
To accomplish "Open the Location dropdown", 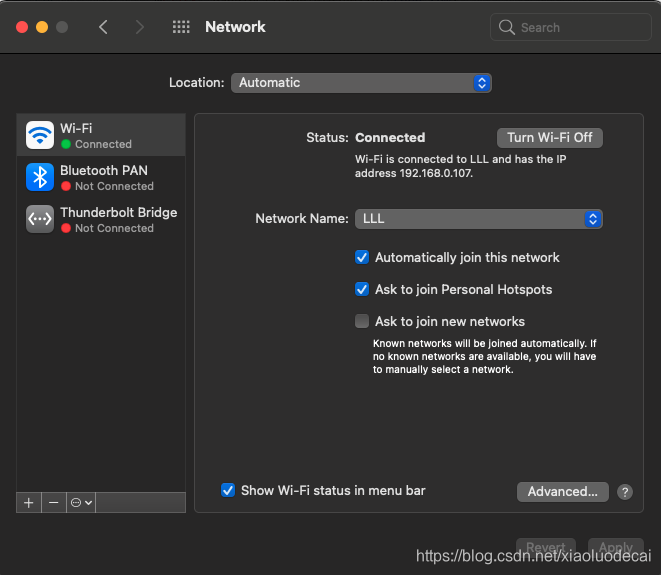I will click(x=361, y=83).
